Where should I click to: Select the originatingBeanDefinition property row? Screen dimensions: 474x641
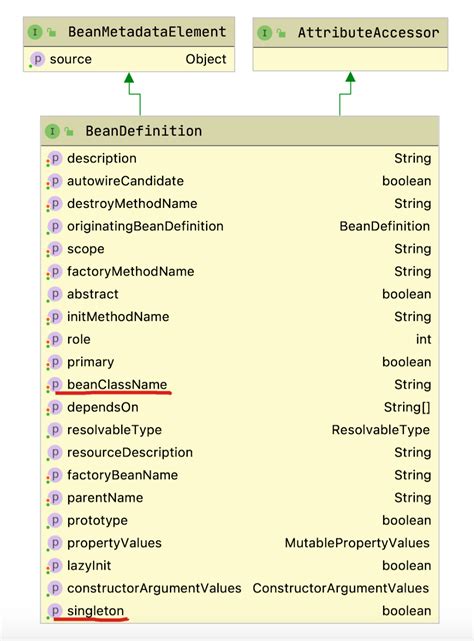240,226
